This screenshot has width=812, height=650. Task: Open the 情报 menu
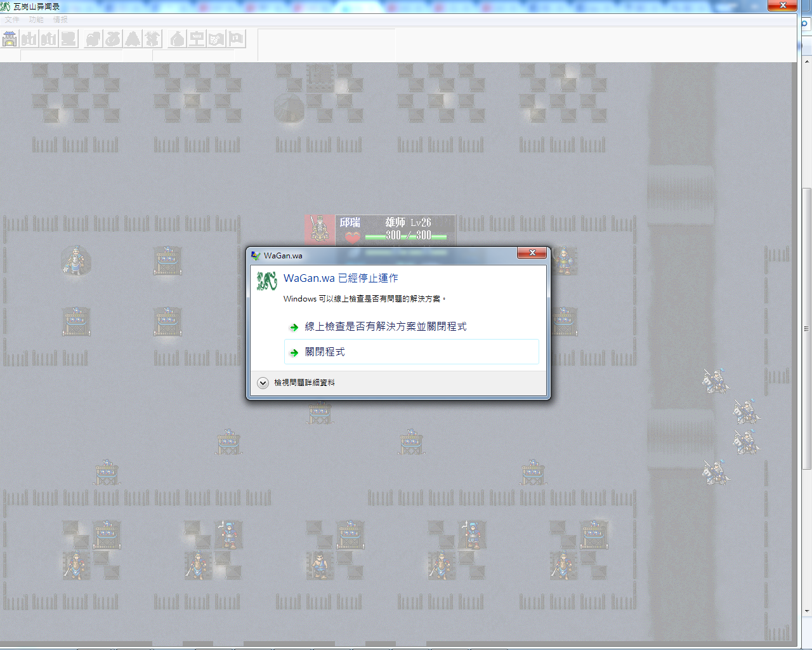click(60, 20)
